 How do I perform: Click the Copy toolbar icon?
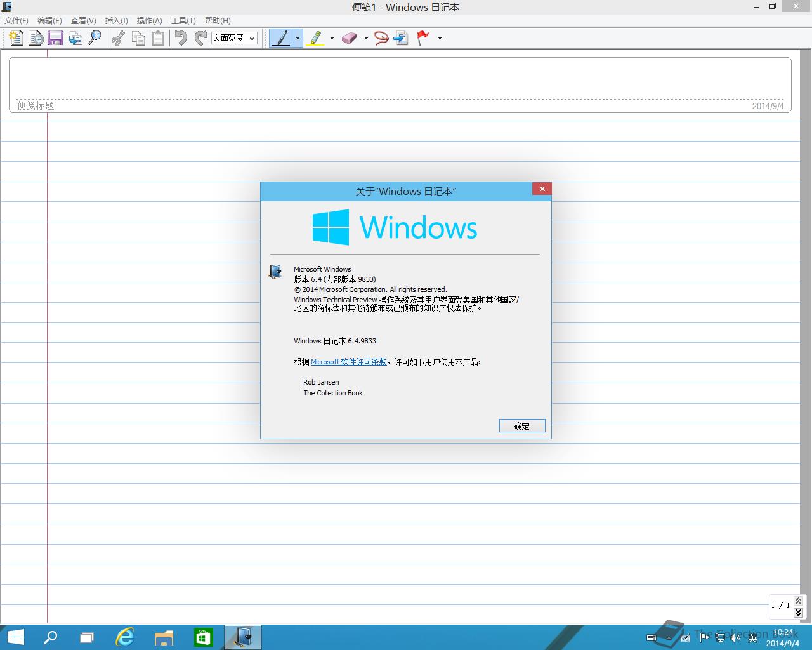point(138,38)
